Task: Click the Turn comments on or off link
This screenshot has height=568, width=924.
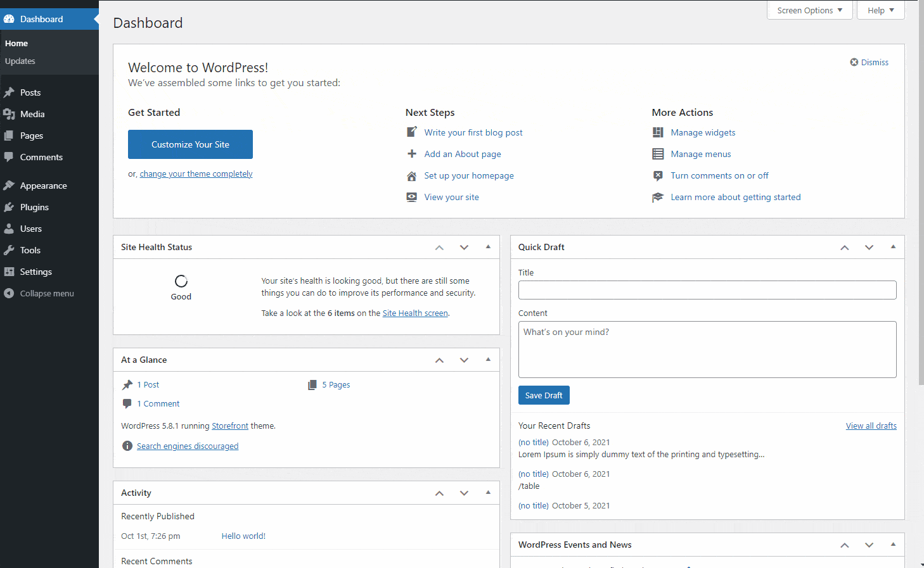Action: click(x=719, y=176)
